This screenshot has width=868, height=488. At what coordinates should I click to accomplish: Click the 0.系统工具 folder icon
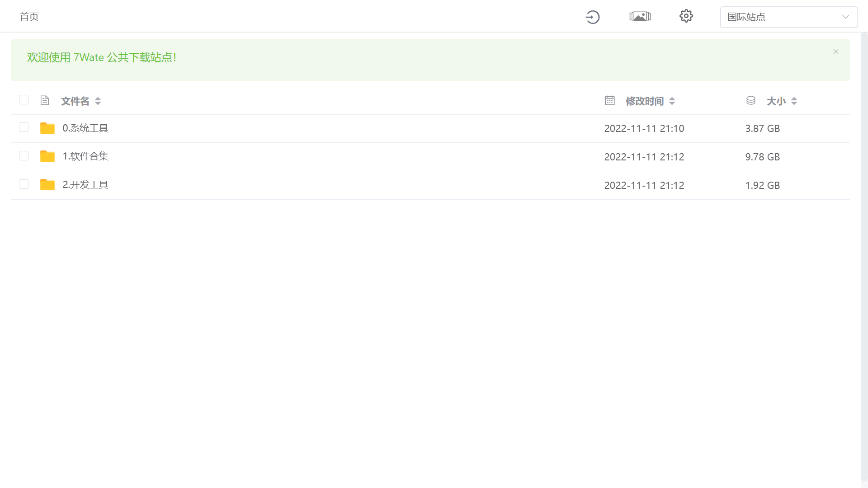47,128
